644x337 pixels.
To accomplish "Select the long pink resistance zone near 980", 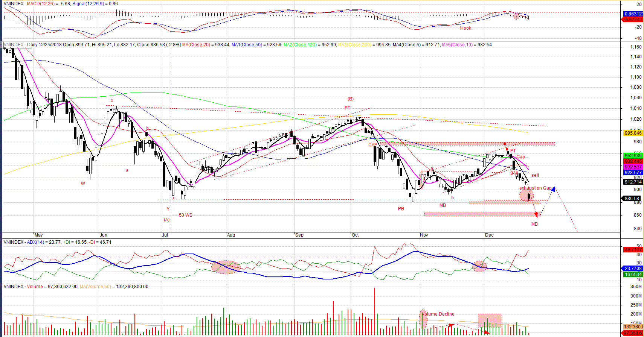I will (x=467, y=144).
